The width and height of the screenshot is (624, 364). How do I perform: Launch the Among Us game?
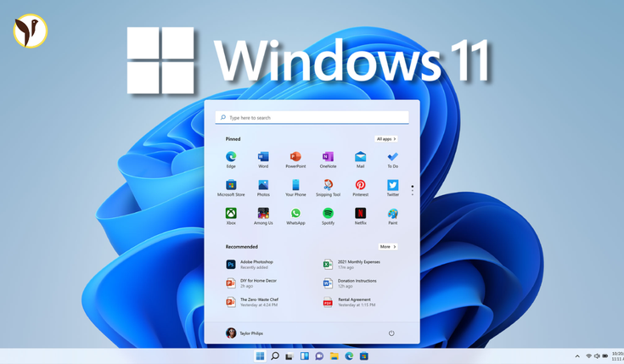[x=263, y=216]
